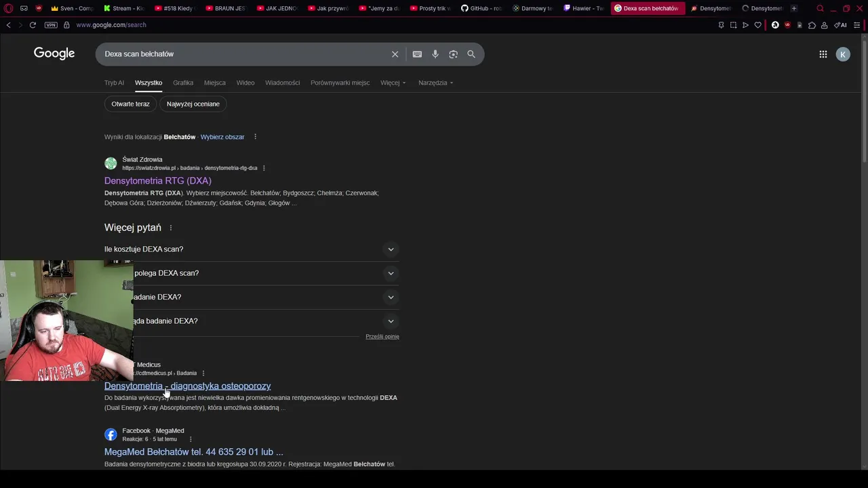Switch to Wiadomości results tab

click(282, 83)
